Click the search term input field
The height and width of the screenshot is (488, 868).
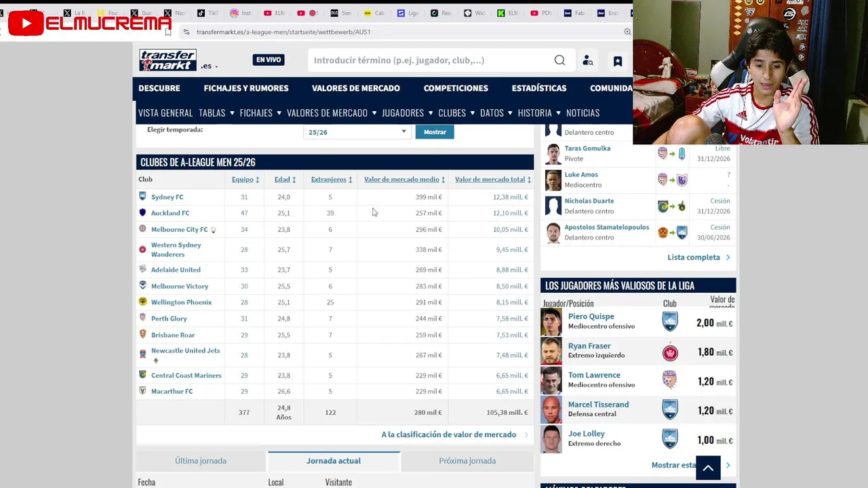pyautogui.click(x=431, y=60)
